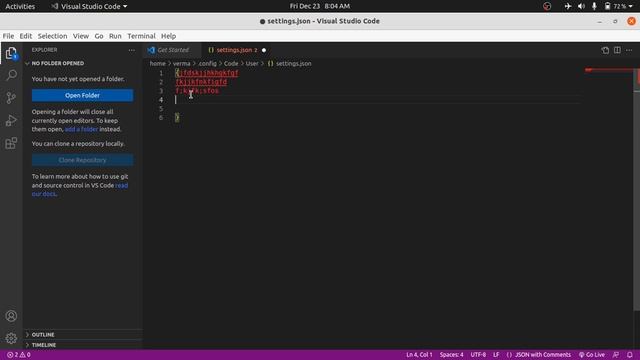Open the Manage gear icon
This screenshot has width=640, height=360.
click(x=11, y=338)
